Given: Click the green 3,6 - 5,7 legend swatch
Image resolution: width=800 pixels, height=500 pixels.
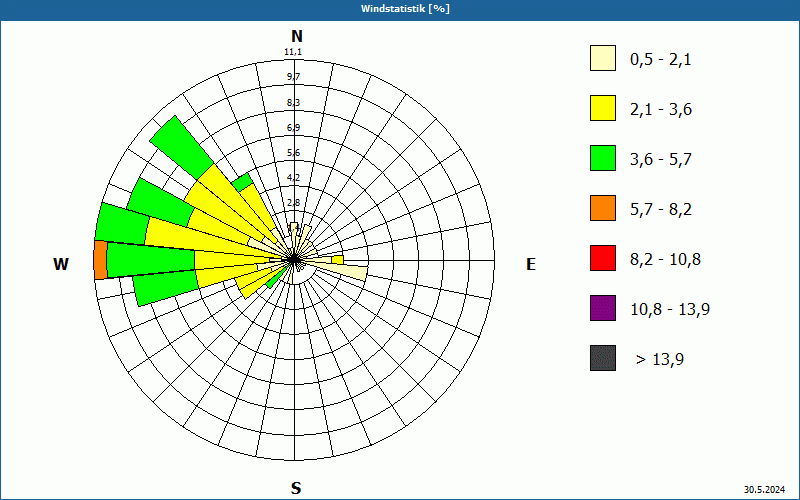Looking at the screenshot, I should pos(603,158).
